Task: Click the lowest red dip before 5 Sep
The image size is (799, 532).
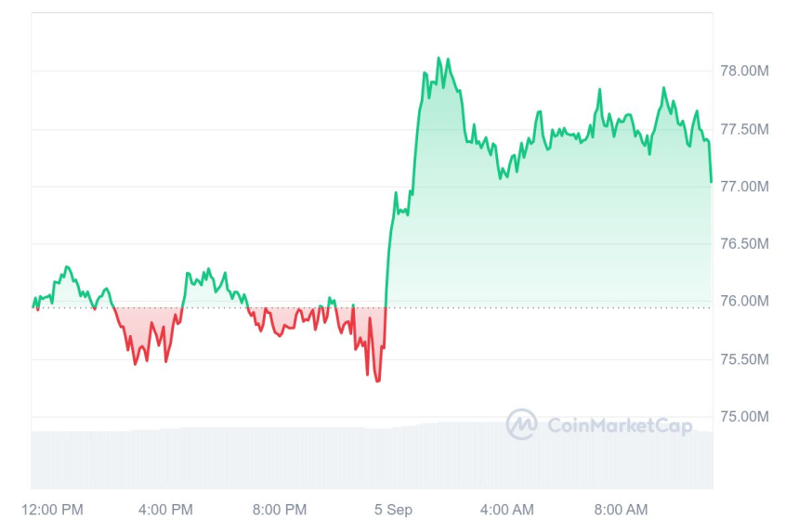Action: point(377,381)
